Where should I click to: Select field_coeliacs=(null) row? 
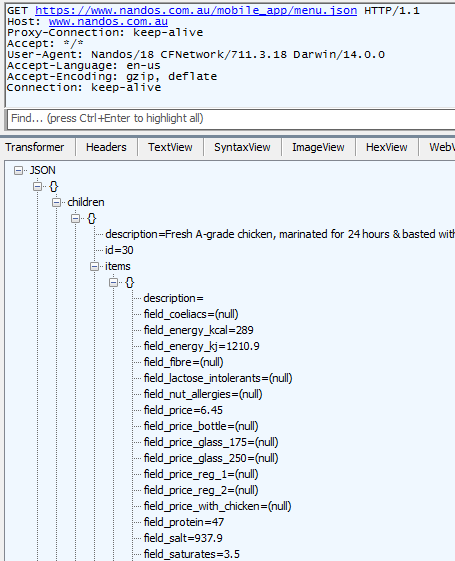(x=191, y=314)
